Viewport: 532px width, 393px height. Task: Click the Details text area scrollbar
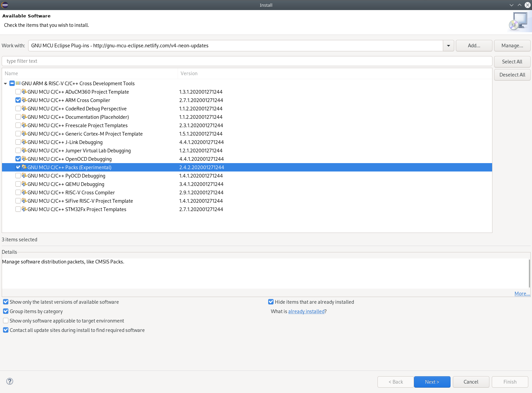pyautogui.click(x=529, y=273)
